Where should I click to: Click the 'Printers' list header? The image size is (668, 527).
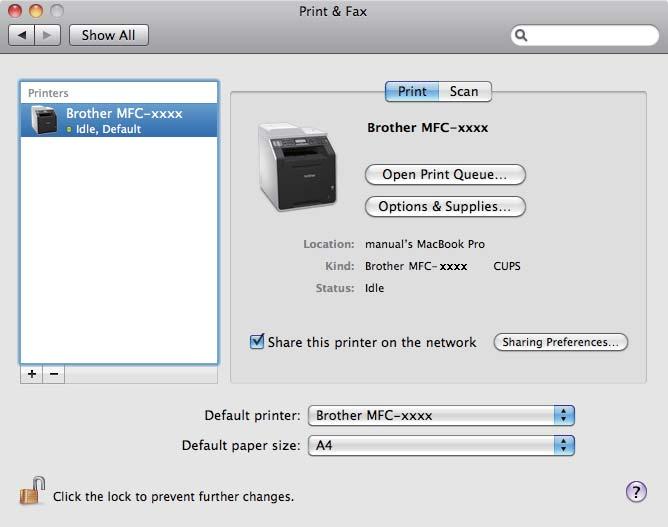pyautogui.click(x=48, y=93)
